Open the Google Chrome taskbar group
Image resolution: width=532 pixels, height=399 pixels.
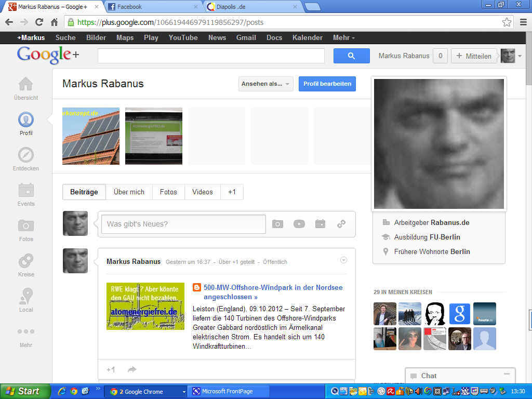coord(146,391)
